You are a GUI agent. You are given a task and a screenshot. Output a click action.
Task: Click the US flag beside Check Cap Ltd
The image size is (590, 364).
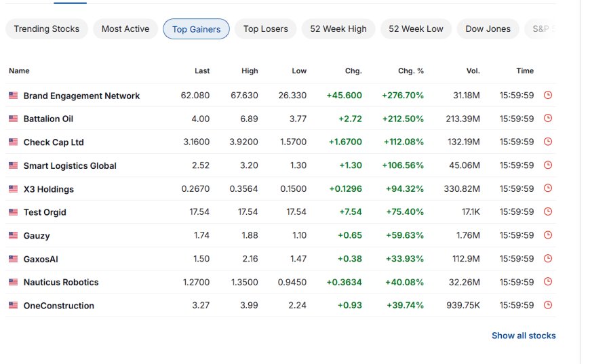(x=13, y=142)
